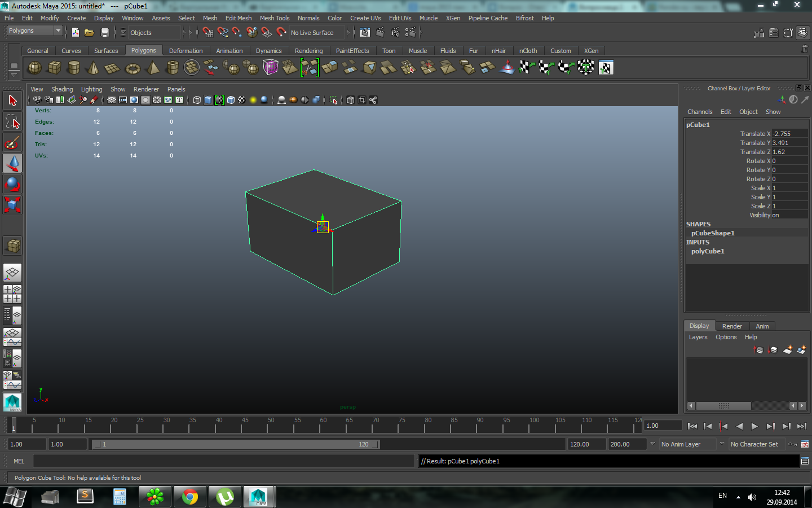
Task: Select polyCube1 under INPUTS
Action: click(708, 251)
